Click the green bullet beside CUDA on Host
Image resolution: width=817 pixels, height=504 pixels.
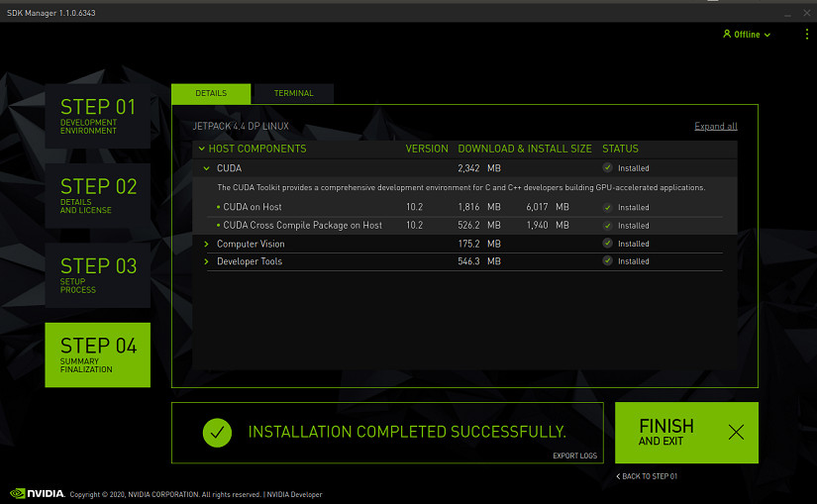pyautogui.click(x=218, y=207)
